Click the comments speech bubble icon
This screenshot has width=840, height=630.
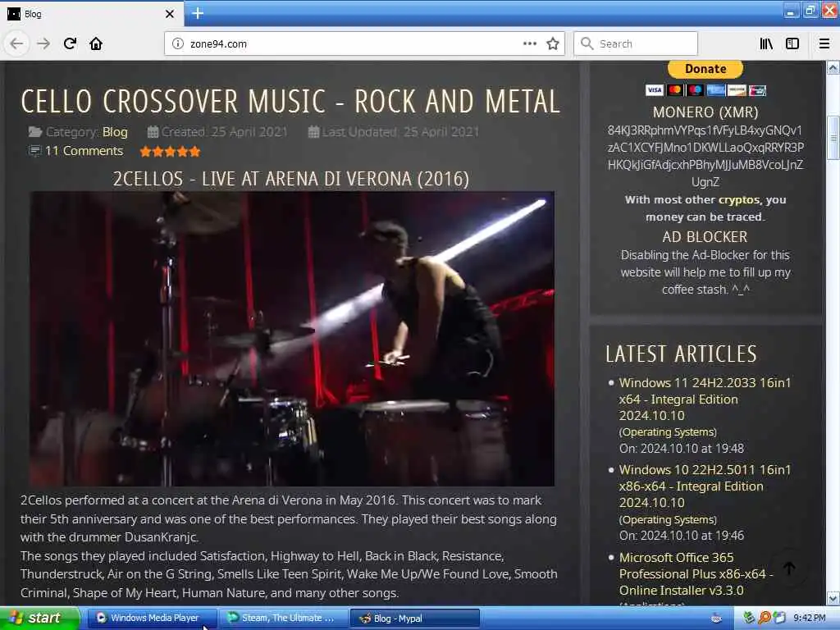click(x=34, y=151)
